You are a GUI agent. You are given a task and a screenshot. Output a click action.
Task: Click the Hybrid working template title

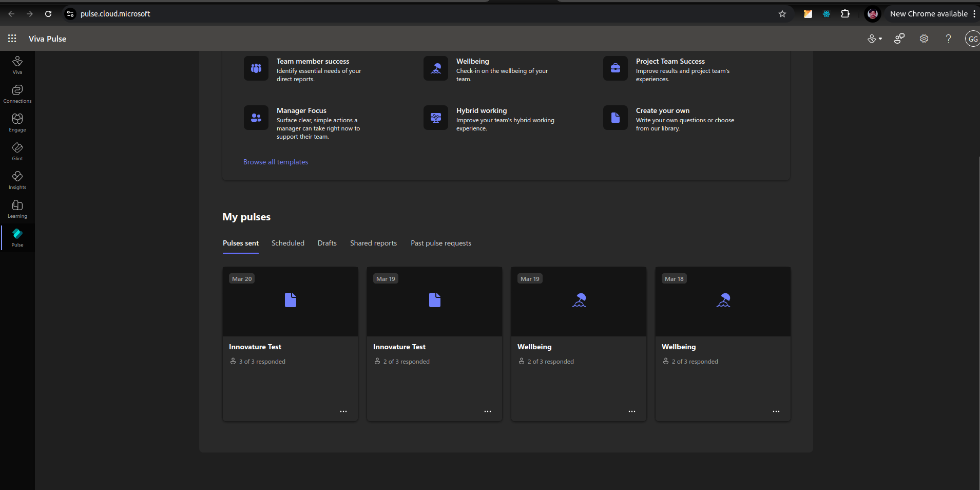(x=482, y=110)
